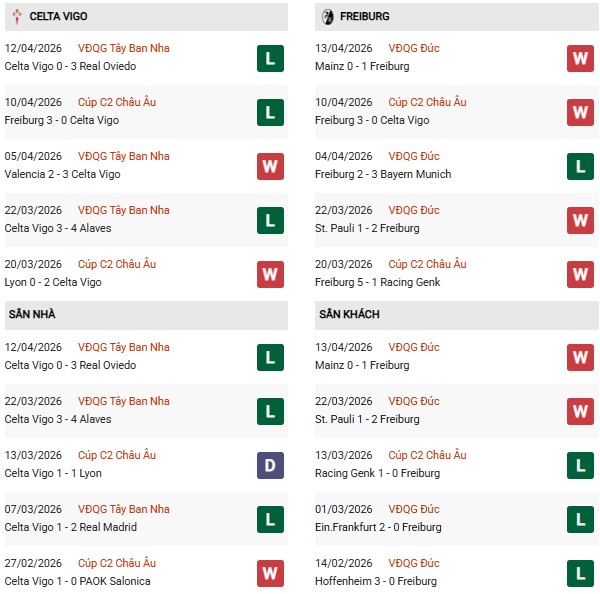Click the L badge for Celta Vigo 1-2 Real Madrid
600x594 pixels.
click(x=270, y=518)
